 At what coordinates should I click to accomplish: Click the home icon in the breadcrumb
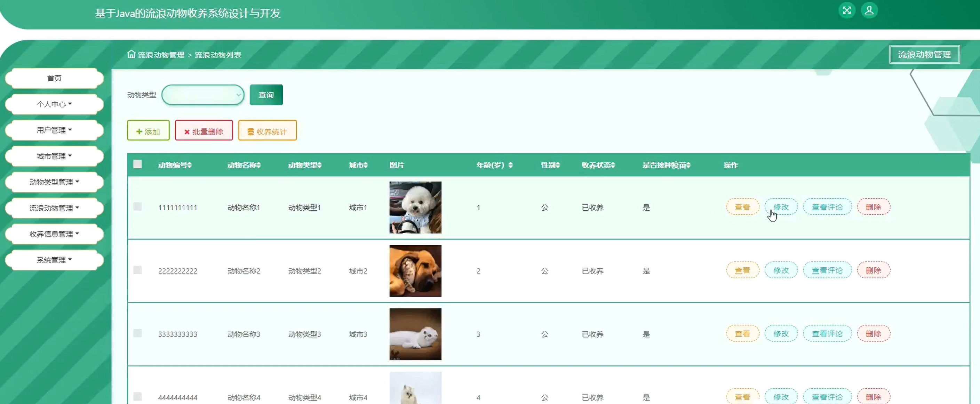pos(131,54)
